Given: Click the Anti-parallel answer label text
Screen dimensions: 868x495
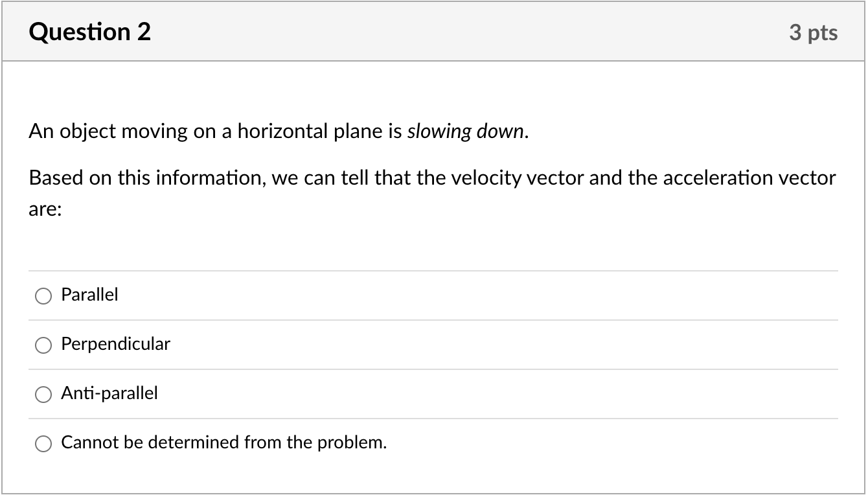Looking at the screenshot, I should [109, 393].
